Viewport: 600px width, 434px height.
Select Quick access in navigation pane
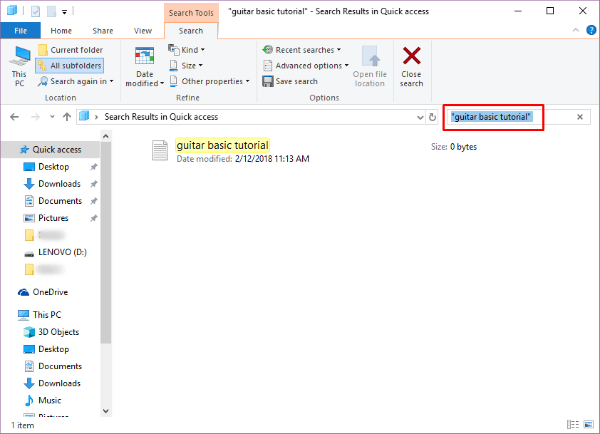[x=51, y=150]
